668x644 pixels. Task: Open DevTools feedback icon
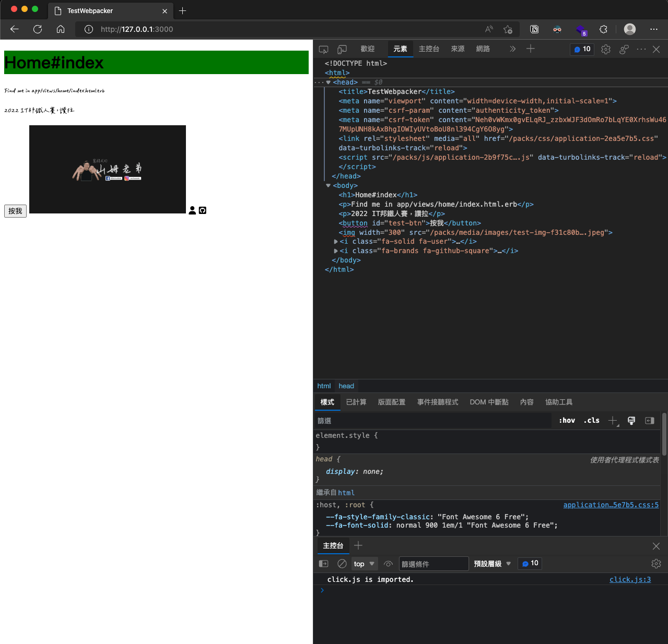point(624,49)
